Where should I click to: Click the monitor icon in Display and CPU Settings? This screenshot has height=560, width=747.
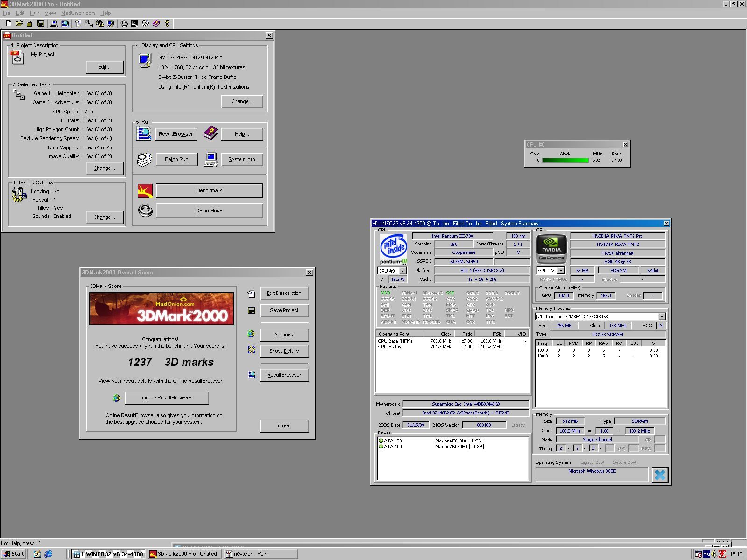tap(146, 60)
